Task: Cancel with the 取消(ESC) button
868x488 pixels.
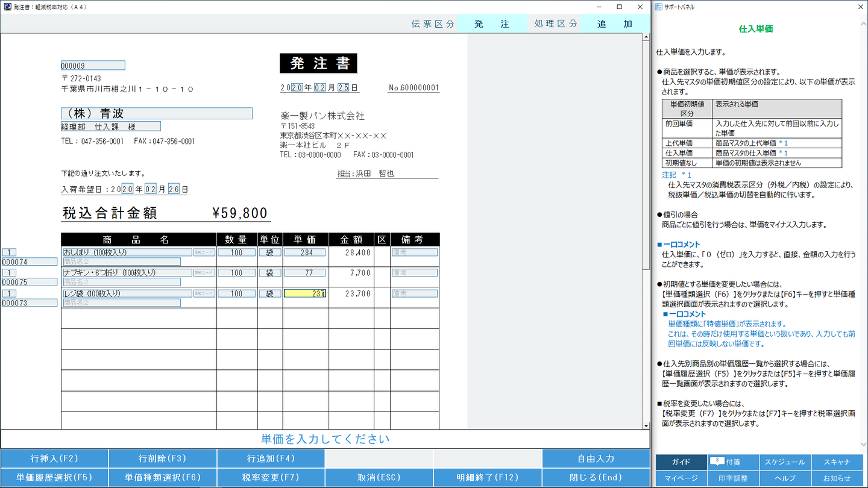Action: pos(379,477)
